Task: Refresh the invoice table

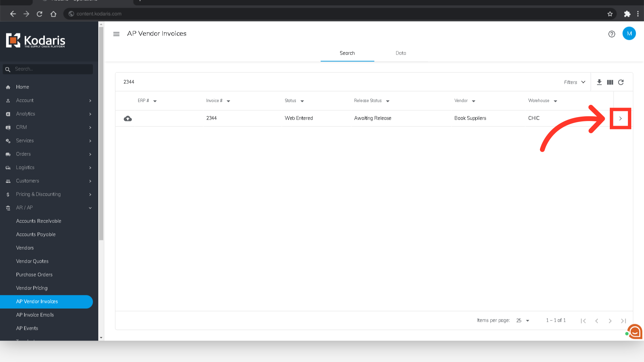Action: (621, 82)
